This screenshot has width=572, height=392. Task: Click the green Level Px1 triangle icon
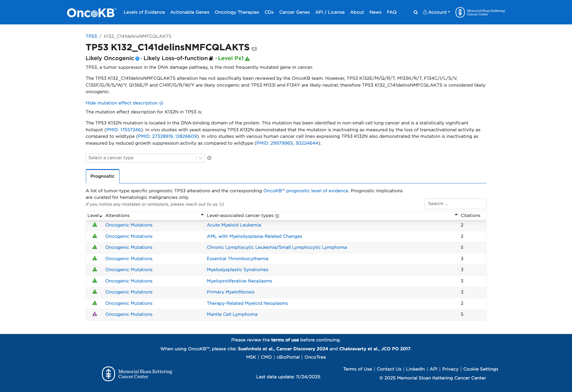(x=247, y=59)
